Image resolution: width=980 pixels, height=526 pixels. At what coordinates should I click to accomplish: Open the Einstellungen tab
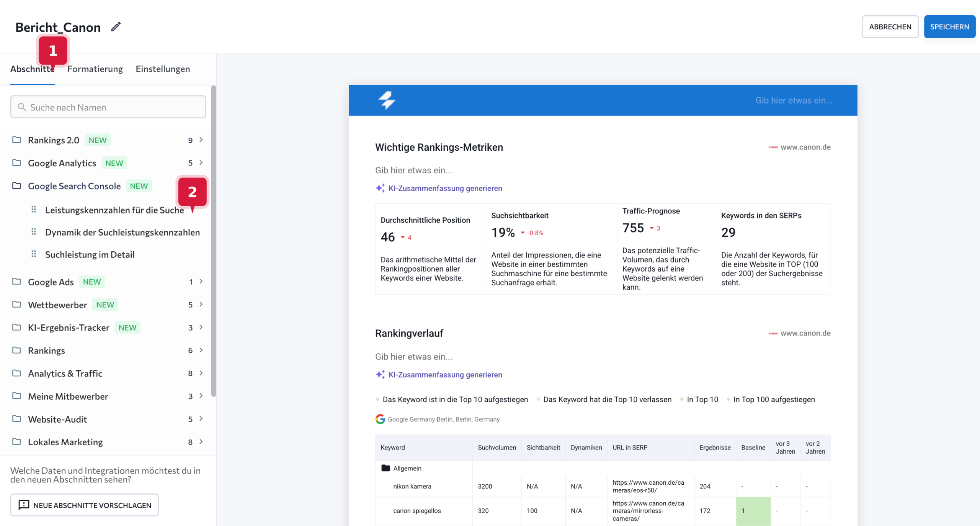163,69
